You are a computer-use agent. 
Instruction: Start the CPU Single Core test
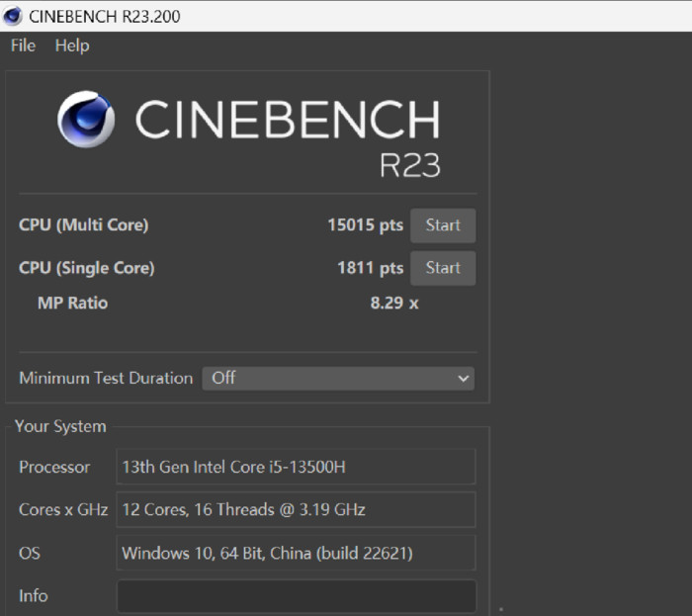443,268
